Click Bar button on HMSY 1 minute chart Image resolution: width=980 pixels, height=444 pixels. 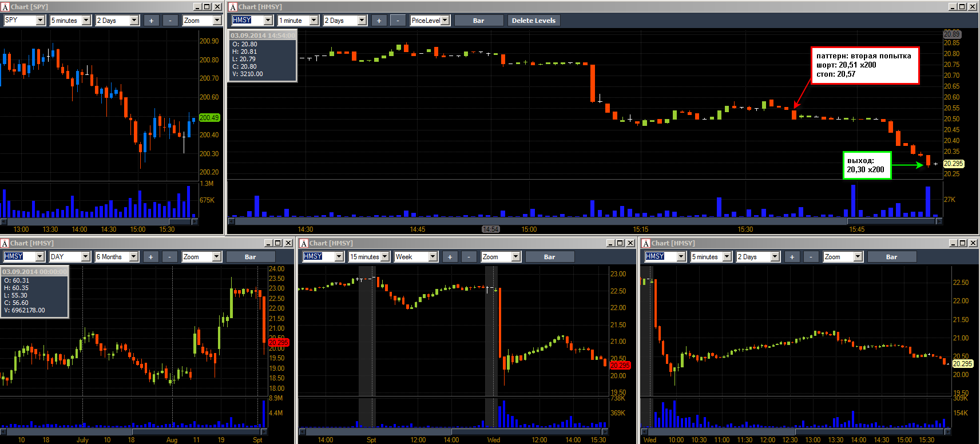(479, 20)
